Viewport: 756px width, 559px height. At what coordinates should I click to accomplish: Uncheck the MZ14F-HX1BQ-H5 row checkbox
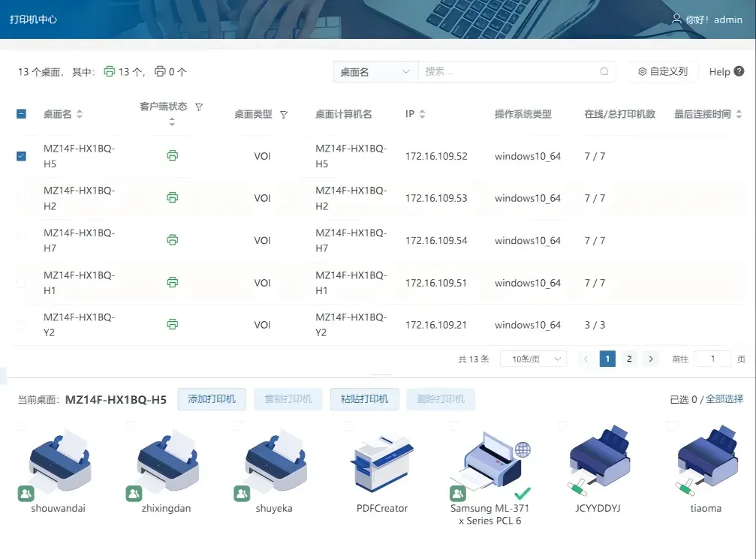coord(21,156)
